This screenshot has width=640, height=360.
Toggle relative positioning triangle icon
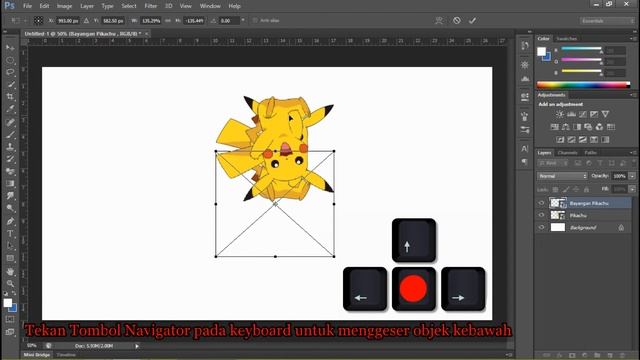coord(87,20)
